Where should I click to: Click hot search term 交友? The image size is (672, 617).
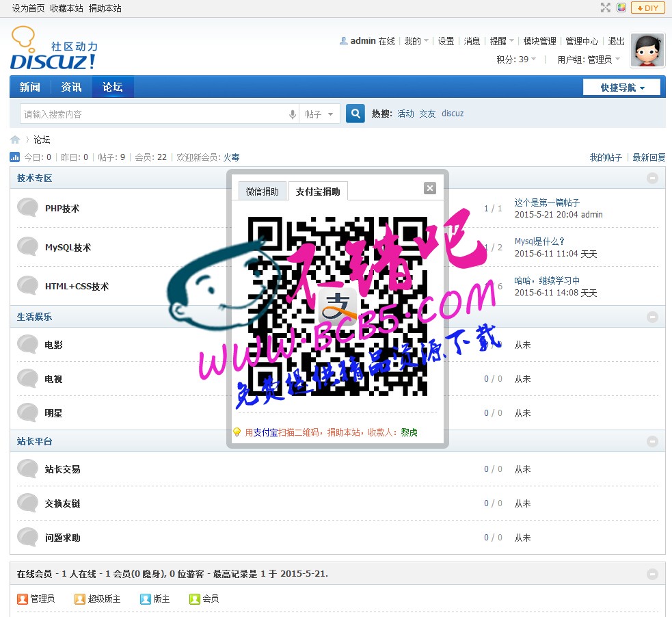click(x=427, y=114)
